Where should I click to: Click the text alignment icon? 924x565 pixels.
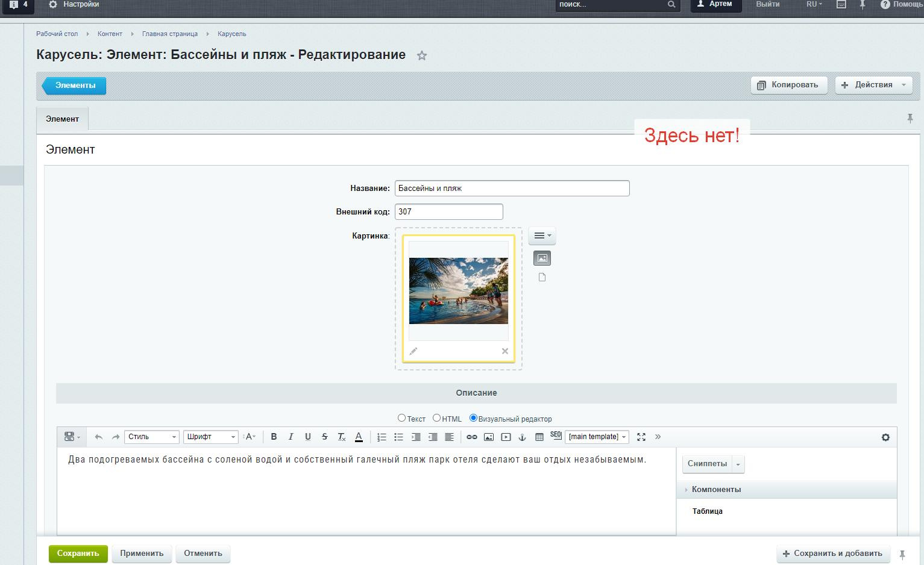[449, 437]
